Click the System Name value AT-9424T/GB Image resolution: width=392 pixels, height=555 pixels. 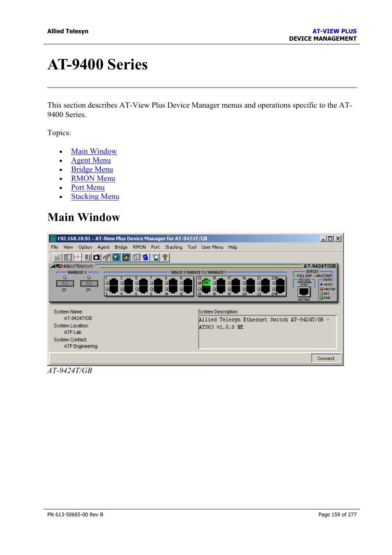78,318
